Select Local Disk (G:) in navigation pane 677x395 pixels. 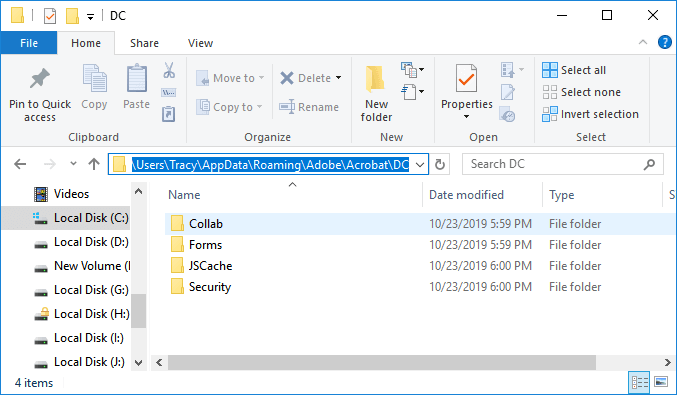pyautogui.click(x=66, y=290)
